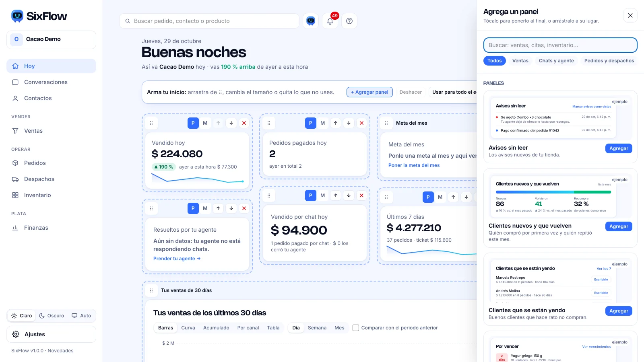Open the Cacao Demo store switcher
Viewport: 644px width, 362px height.
click(51, 39)
